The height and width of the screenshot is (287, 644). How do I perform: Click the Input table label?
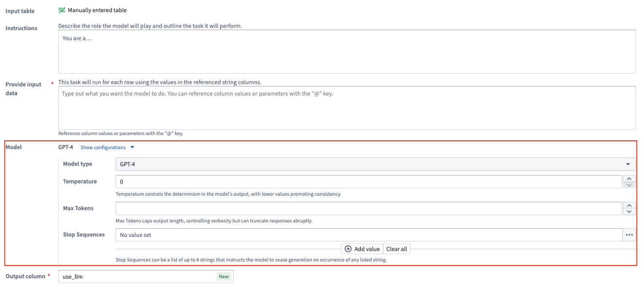[x=20, y=11]
